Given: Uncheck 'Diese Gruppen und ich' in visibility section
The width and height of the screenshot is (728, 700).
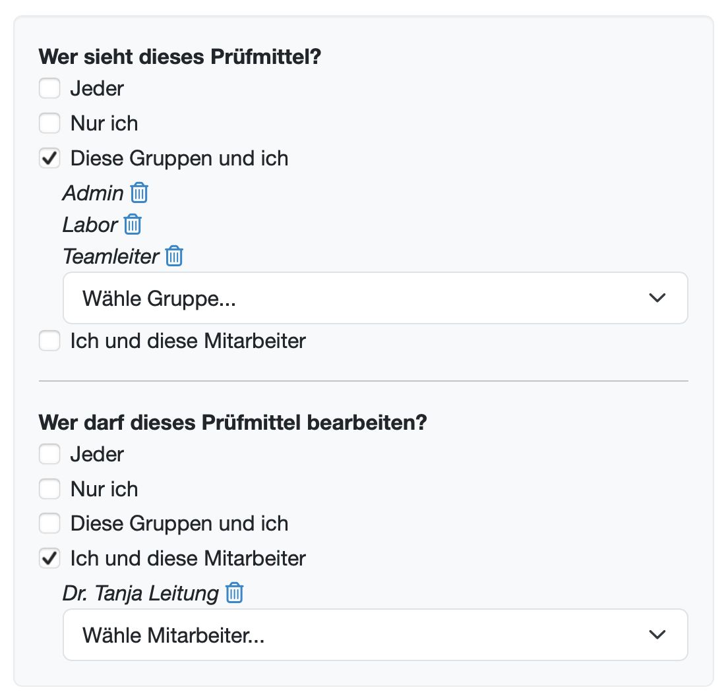Looking at the screenshot, I should [49, 158].
